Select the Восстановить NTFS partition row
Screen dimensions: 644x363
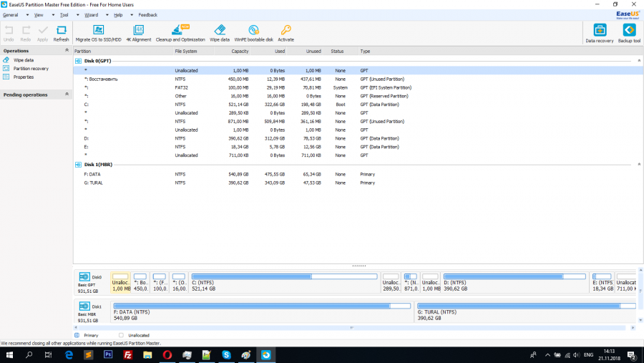point(358,79)
